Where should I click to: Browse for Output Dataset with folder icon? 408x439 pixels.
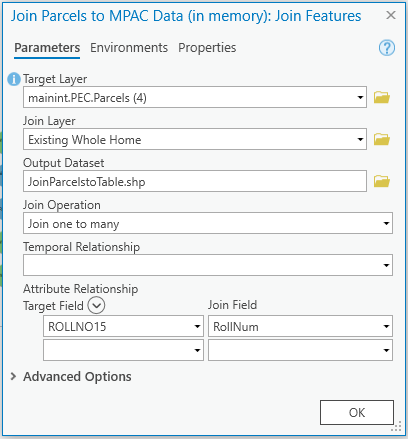pos(382,181)
